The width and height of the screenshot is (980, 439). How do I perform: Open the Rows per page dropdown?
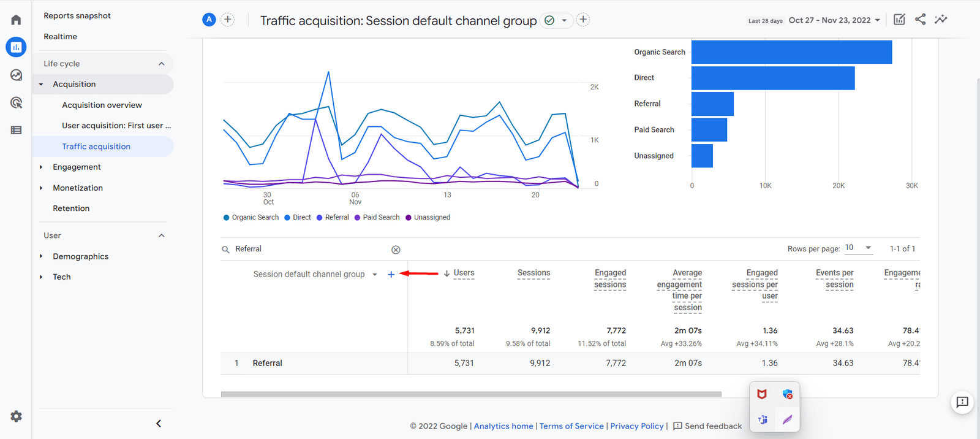[858, 248]
